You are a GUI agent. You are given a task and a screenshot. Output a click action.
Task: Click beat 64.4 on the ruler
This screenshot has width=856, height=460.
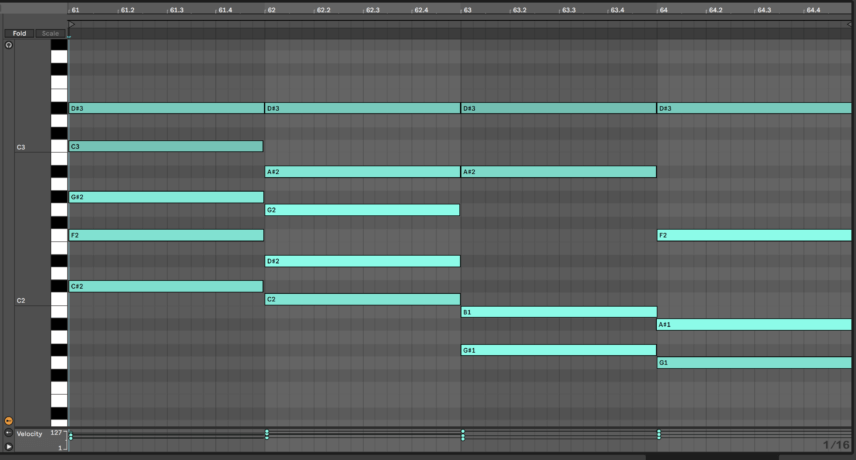coord(813,10)
